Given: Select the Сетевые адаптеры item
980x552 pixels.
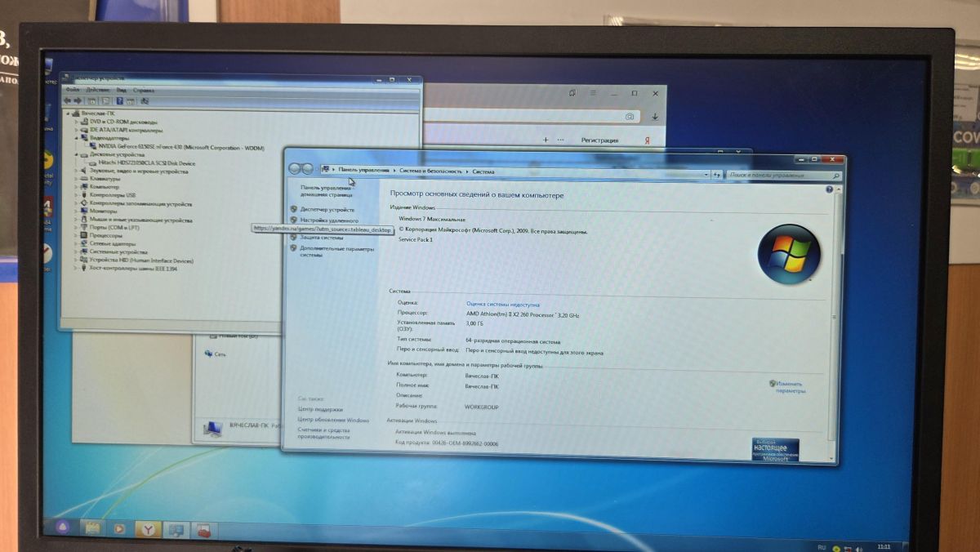Looking at the screenshot, I should pyautogui.click(x=113, y=244).
